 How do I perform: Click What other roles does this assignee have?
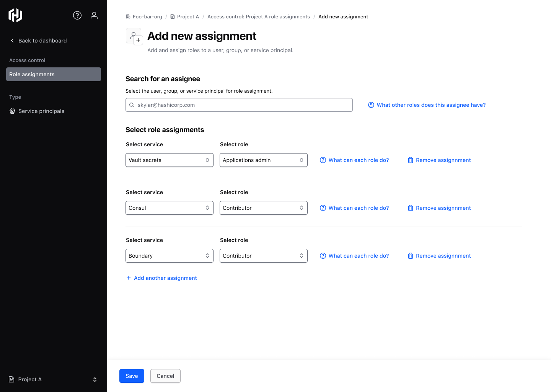pos(427,105)
